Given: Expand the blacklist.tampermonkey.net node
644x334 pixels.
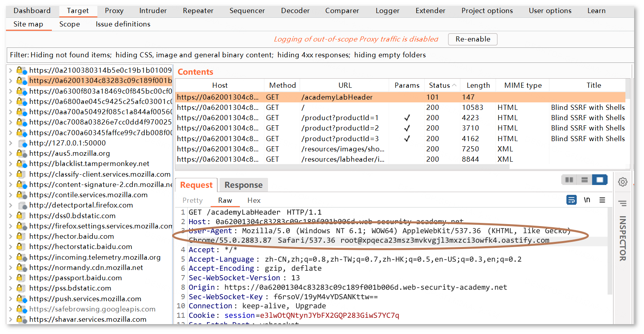Looking at the screenshot, I should [x=11, y=164].
